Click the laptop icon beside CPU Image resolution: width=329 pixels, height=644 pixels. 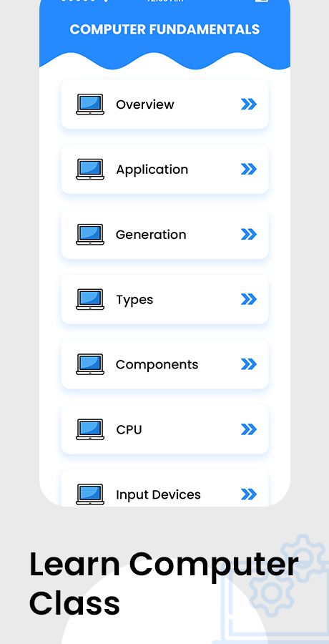click(x=90, y=429)
